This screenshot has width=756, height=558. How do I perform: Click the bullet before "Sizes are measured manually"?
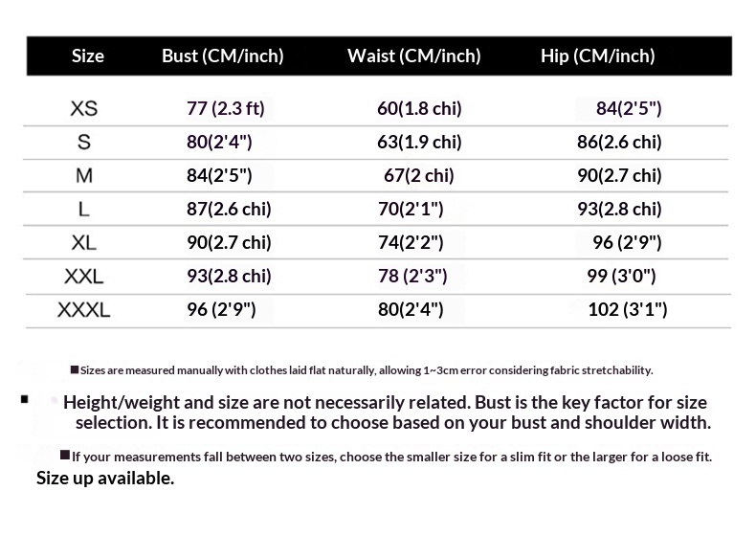[x=75, y=369]
